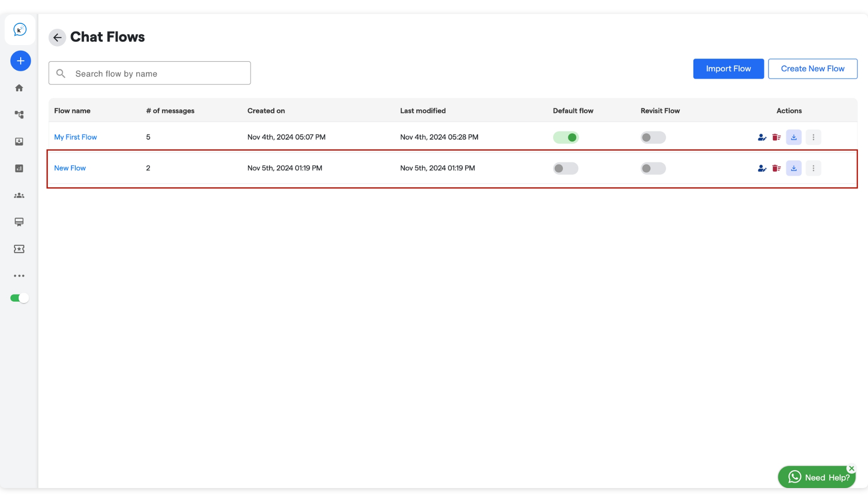Focus the Search flow by name field
This screenshot has width=868, height=502.
click(x=150, y=73)
